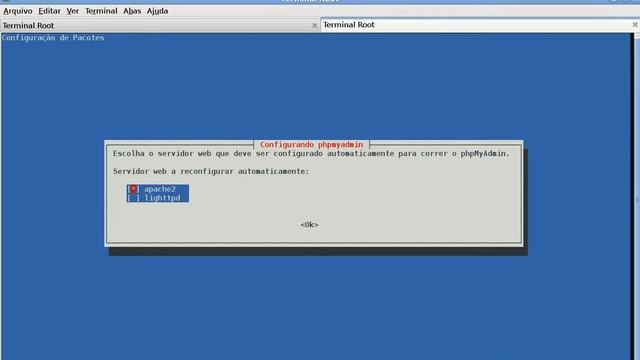Select the lighttpd server label
The image size is (640, 360).
coord(162,198)
